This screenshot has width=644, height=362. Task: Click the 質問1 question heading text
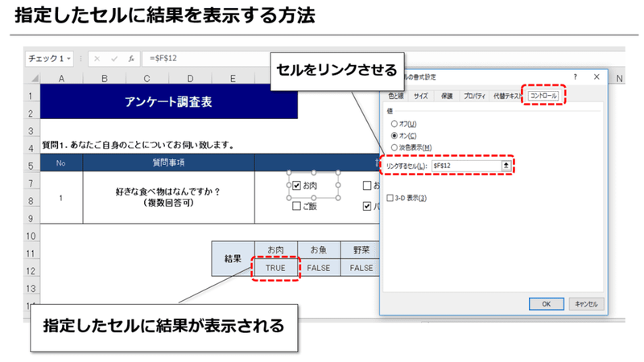pos(138,145)
